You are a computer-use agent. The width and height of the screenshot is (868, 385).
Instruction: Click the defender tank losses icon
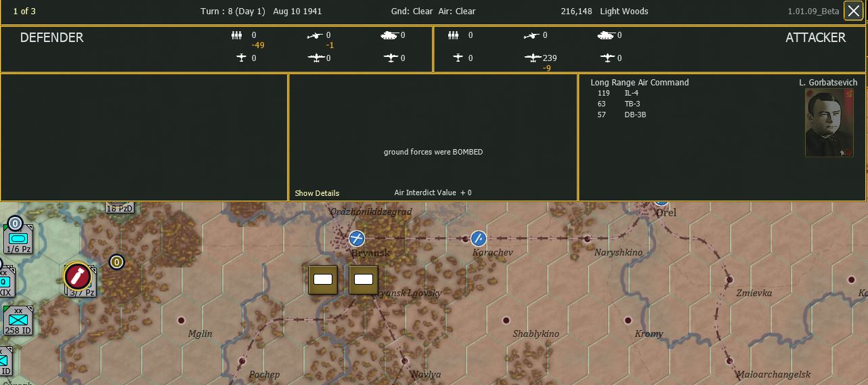(390, 35)
